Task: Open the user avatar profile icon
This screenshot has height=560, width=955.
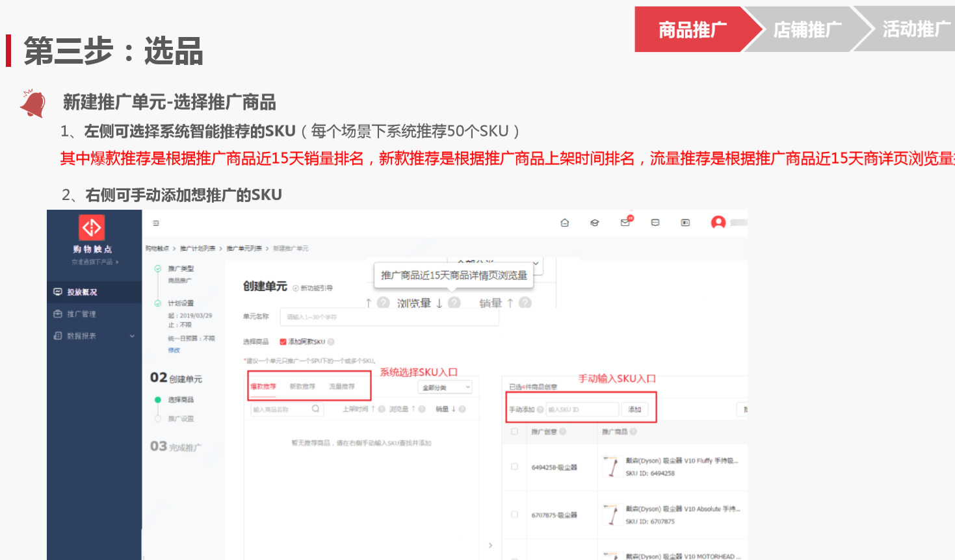Action: [x=718, y=222]
